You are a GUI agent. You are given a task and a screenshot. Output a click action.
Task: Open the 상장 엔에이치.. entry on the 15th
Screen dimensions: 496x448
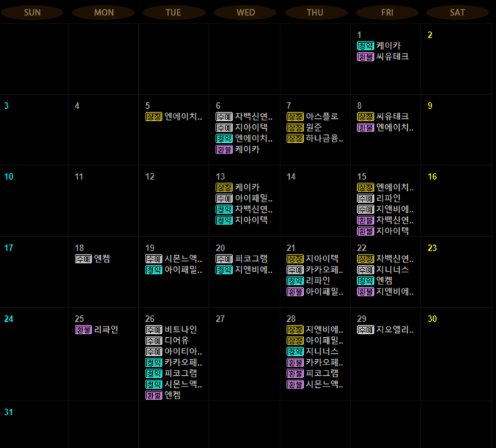click(x=385, y=188)
